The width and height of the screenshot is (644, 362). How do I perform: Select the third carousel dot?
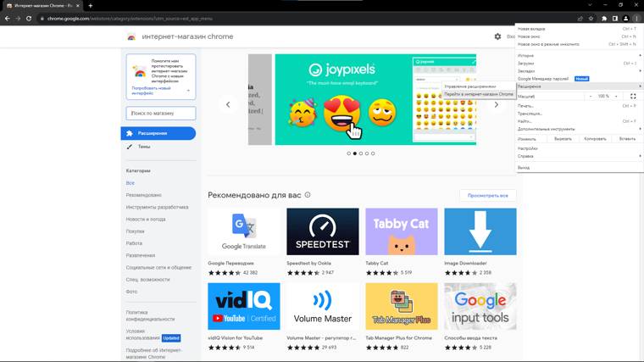(x=361, y=153)
